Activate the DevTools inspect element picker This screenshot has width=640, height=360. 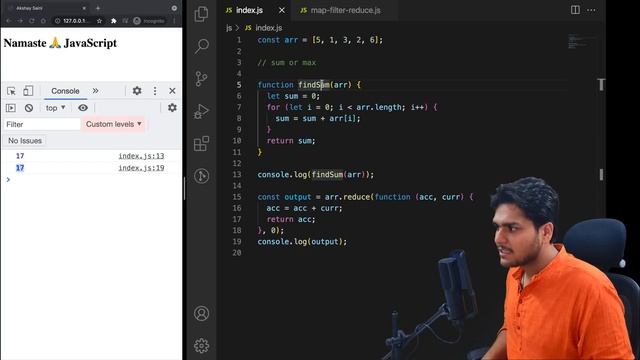[11, 91]
